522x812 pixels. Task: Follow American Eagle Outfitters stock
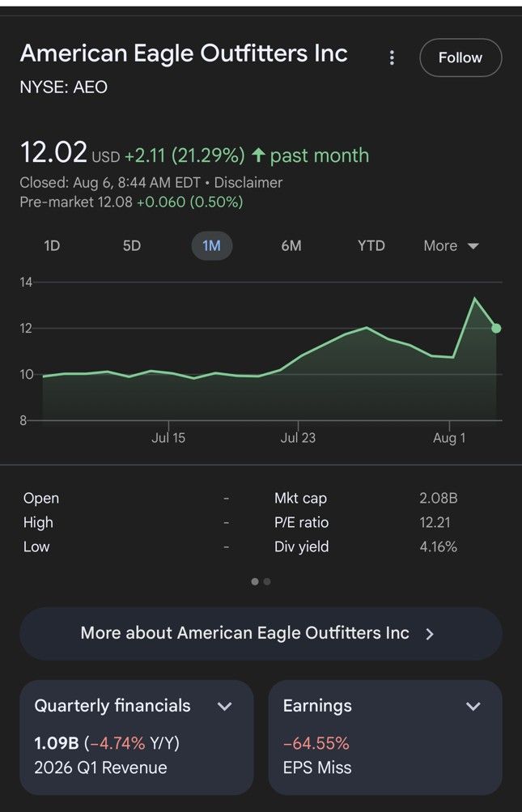(460, 57)
